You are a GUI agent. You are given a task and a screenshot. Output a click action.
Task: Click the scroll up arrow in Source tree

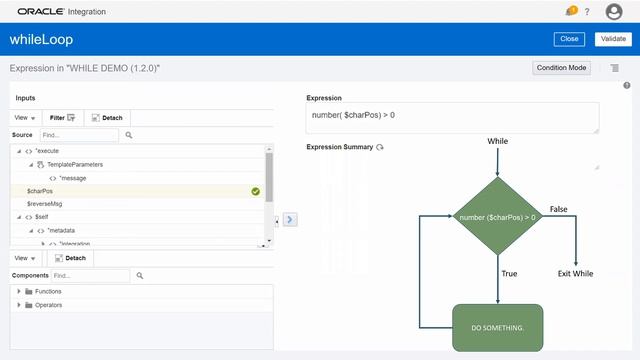(x=269, y=149)
